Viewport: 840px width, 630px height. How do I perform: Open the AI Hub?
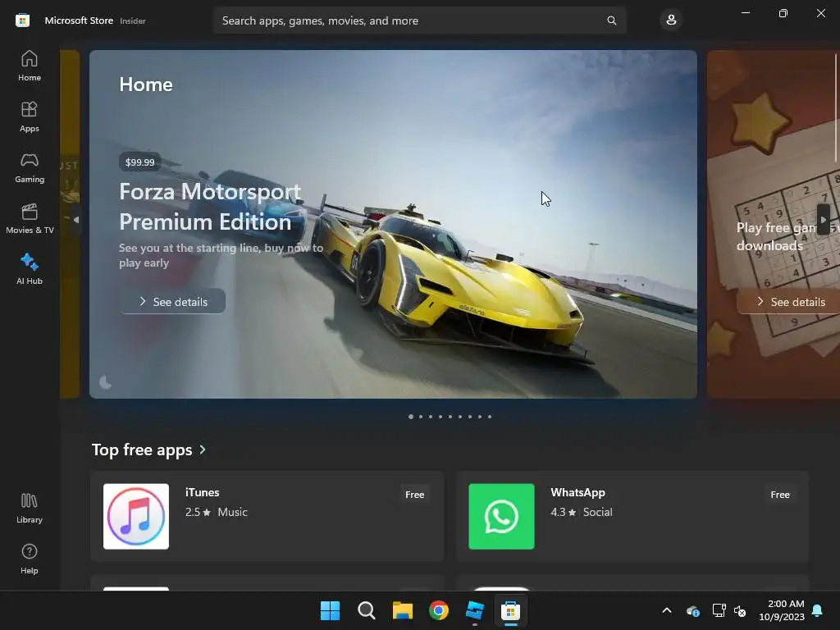pyautogui.click(x=30, y=269)
